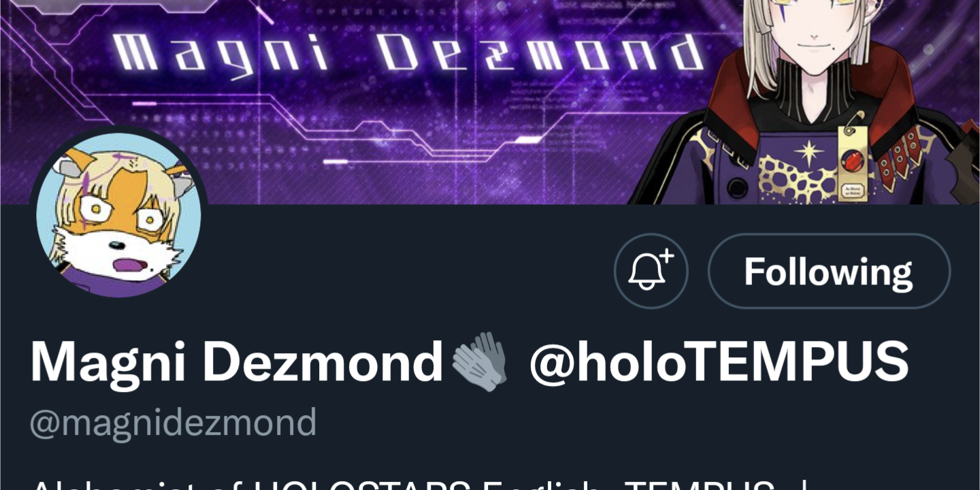Click the Following button to unfollow
This screenshot has width=980, height=490.
click(829, 272)
